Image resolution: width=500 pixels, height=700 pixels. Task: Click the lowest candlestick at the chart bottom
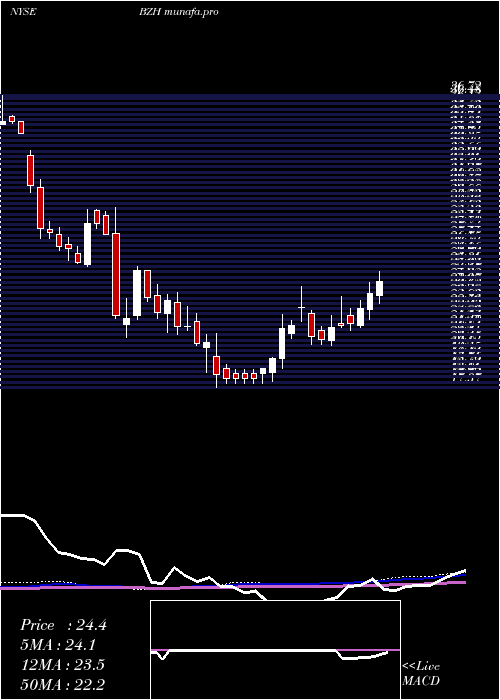(217, 360)
